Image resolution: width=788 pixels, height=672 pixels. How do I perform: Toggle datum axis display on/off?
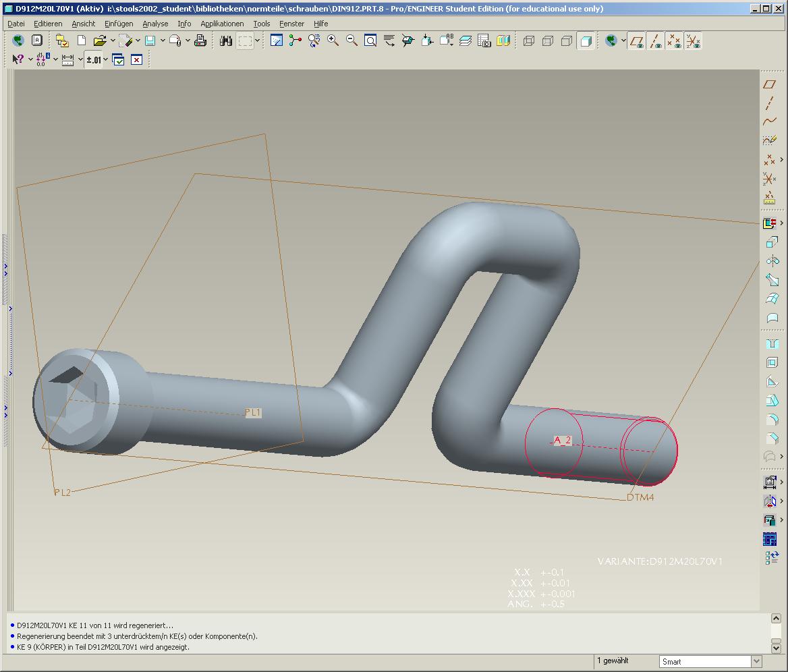655,40
